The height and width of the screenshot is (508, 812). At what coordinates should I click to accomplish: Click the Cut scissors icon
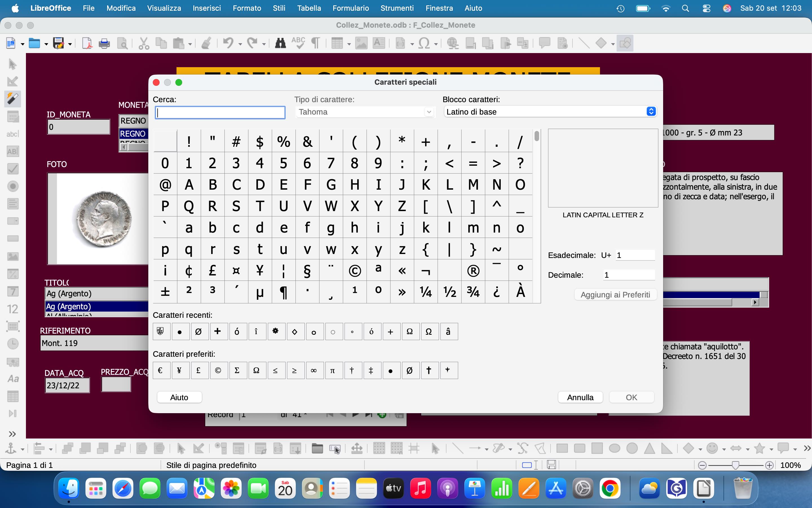click(144, 43)
